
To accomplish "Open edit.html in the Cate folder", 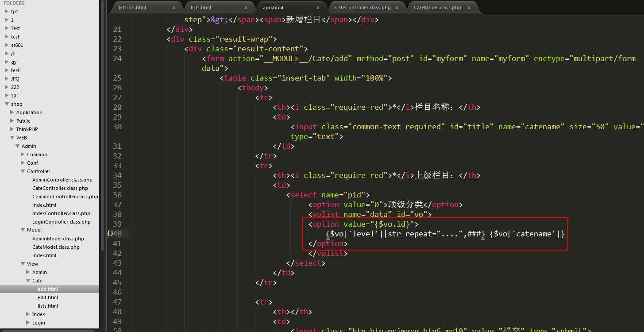I will coord(48,297).
